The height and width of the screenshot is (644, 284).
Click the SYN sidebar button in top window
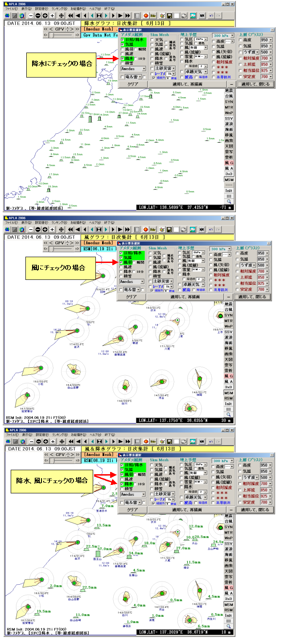(228, 102)
